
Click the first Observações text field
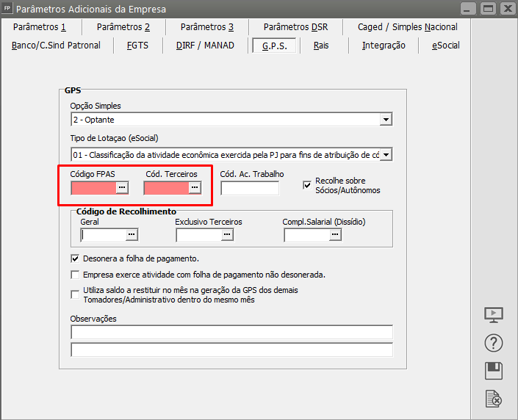pos(231,333)
